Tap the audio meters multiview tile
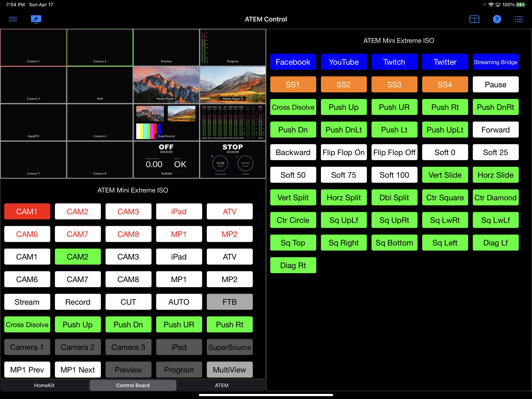Image resolution: width=532 pixels, height=399 pixels. tap(233, 122)
